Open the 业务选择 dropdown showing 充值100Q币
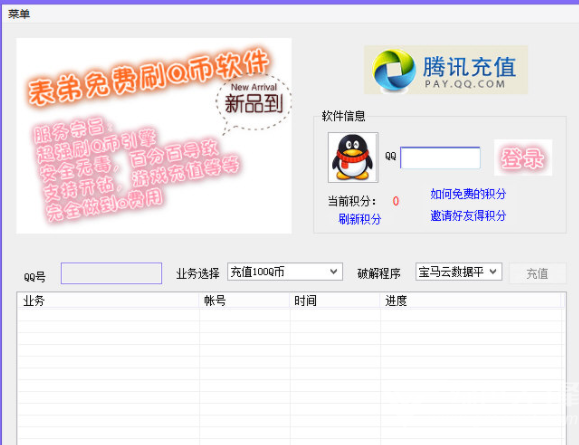 tap(285, 272)
